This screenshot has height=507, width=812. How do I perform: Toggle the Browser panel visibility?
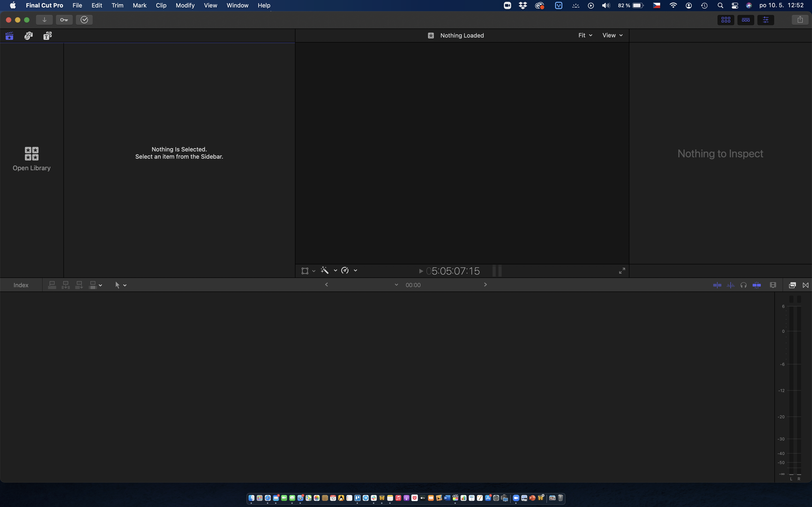pyautogui.click(x=726, y=20)
